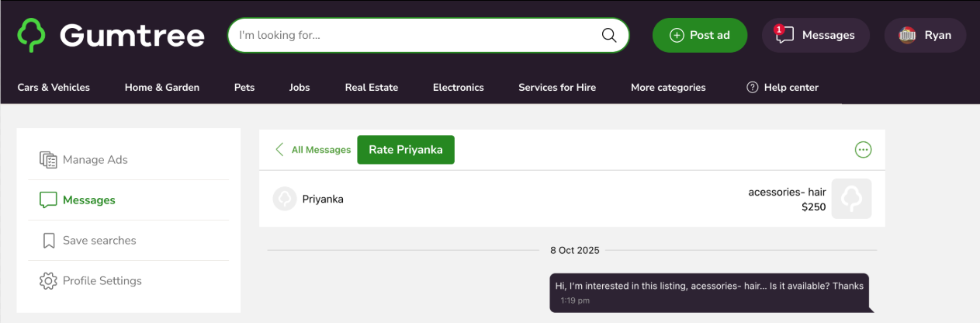
Task: Expand the More categories menu
Action: [668, 88]
